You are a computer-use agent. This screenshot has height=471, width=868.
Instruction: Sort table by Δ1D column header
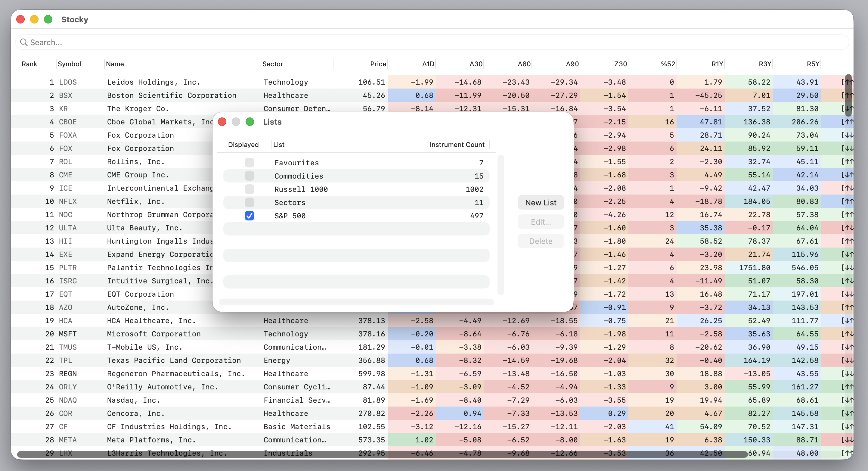click(x=428, y=64)
